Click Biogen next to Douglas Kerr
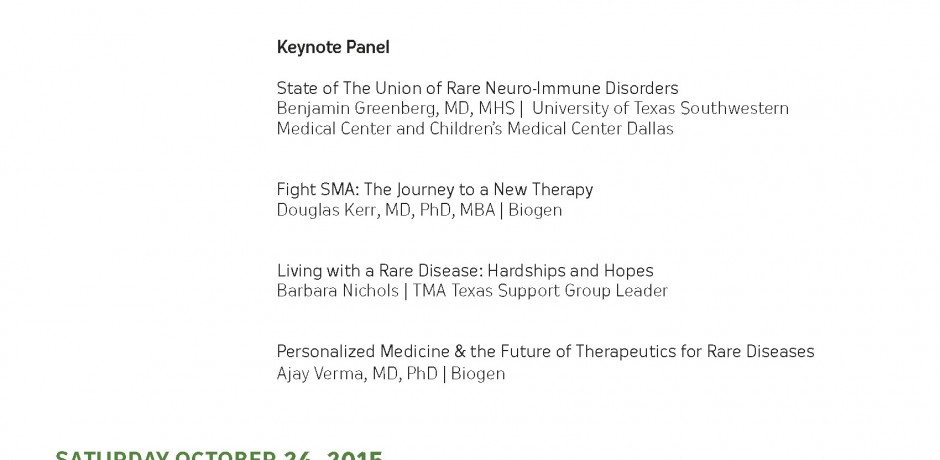Image resolution: width=940 pixels, height=460 pixels. 535,211
